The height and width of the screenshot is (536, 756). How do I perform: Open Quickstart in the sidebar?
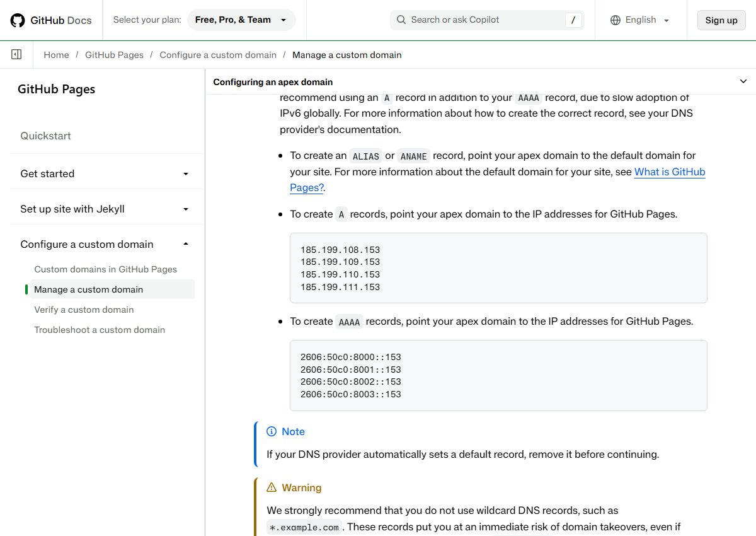click(45, 136)
